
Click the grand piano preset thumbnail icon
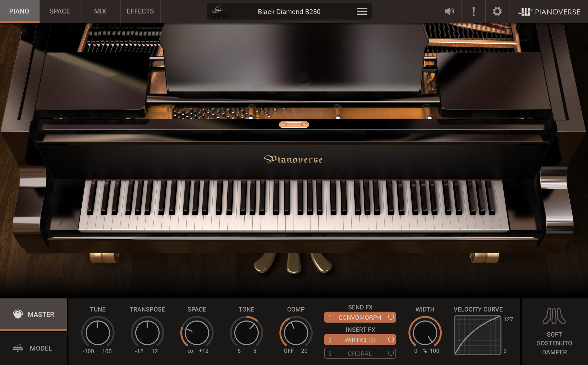tap(217, 11)
